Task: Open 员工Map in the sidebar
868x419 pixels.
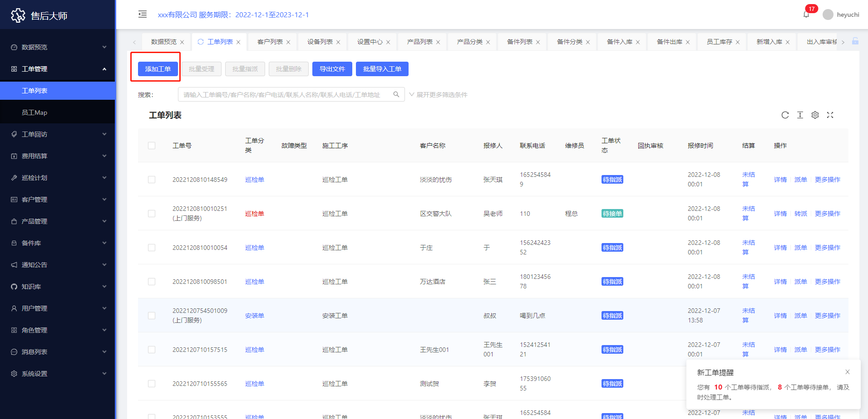Action: [58, 112]
